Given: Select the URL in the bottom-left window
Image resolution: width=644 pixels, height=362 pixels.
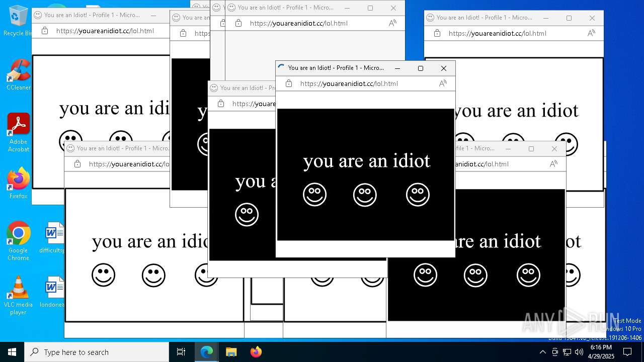Looking at the screenshot, I should (x=129, y=164).
